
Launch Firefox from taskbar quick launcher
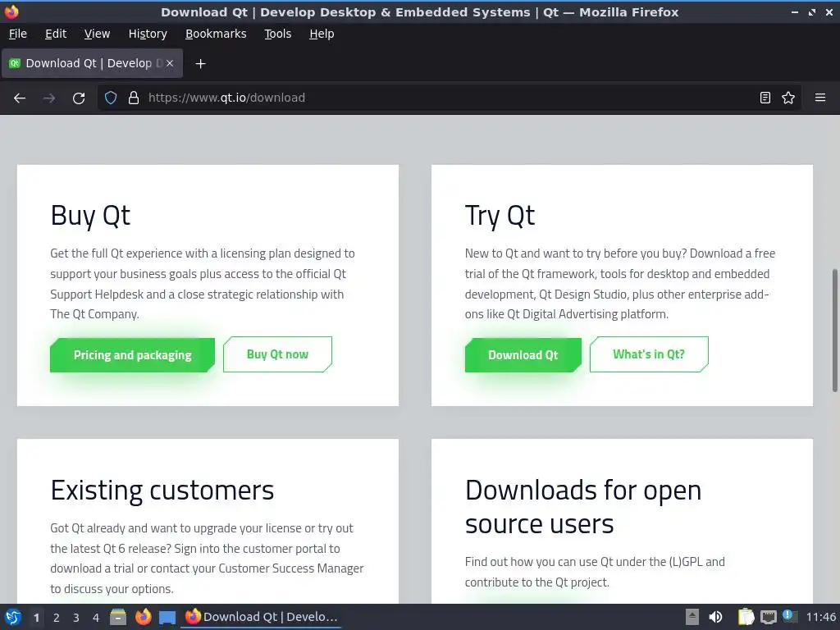pyautogui.click(x=143, y=617)
